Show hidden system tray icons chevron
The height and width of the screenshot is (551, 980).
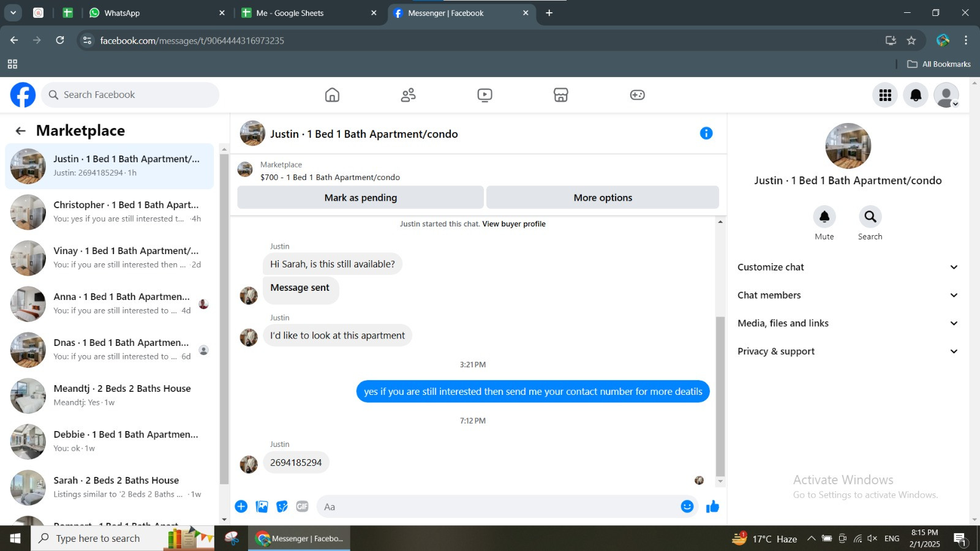(x=811, y=539)
